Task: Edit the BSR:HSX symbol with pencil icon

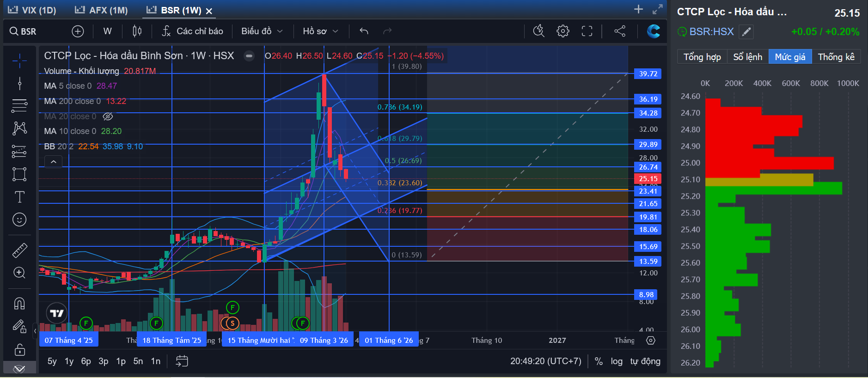Action: point(746,31)
